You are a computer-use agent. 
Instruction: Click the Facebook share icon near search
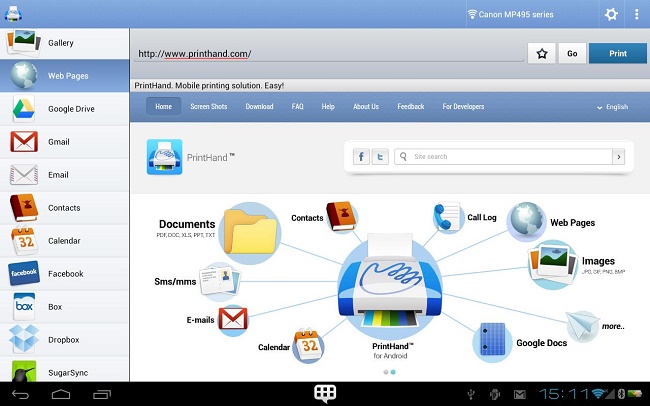pyautogui.click(x=361, y=157)
